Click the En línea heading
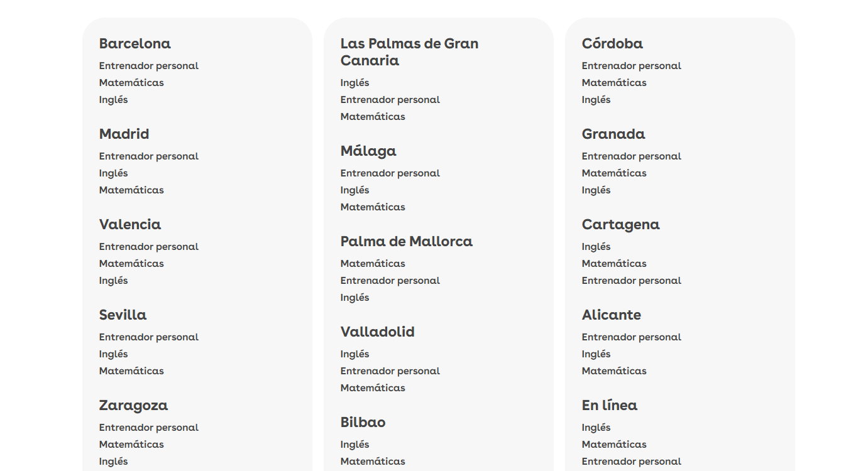 point(609,405)
